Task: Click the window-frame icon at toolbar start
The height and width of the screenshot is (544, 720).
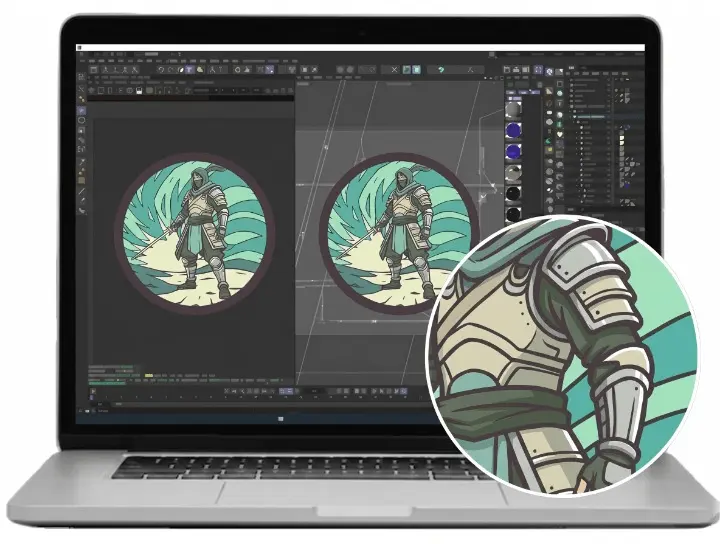Action: click(x=94, y=70)
